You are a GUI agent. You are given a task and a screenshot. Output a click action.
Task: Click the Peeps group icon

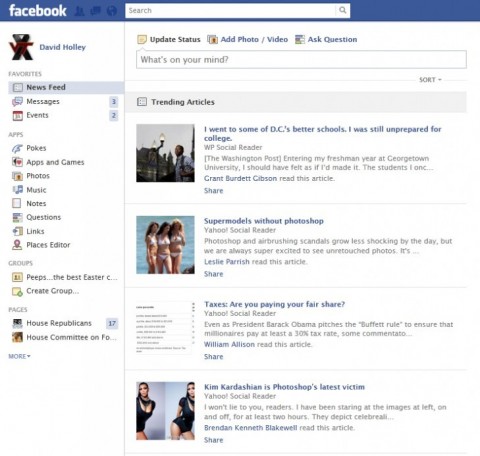pyautogui.click(x=17, y=277)
